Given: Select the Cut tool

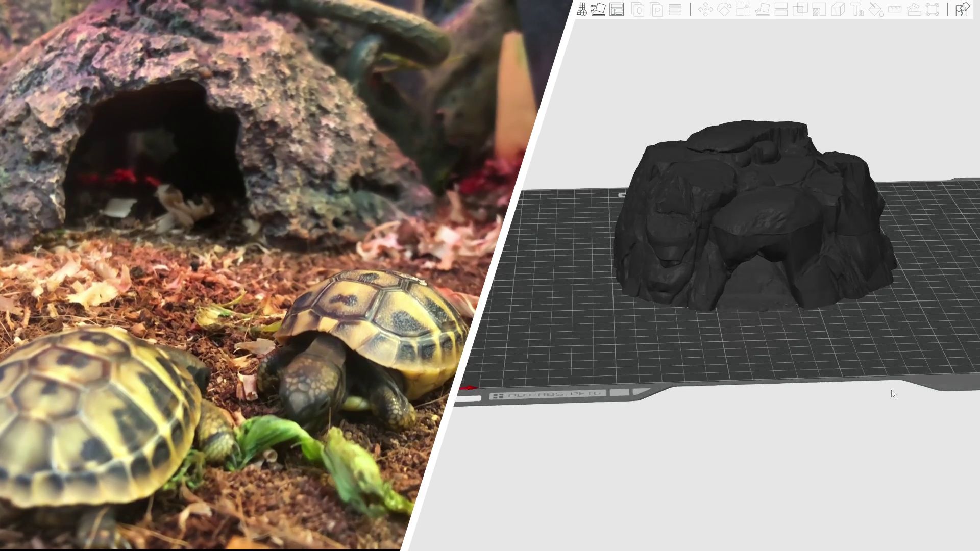Looking at the screenshot, I should coord(781,9).
